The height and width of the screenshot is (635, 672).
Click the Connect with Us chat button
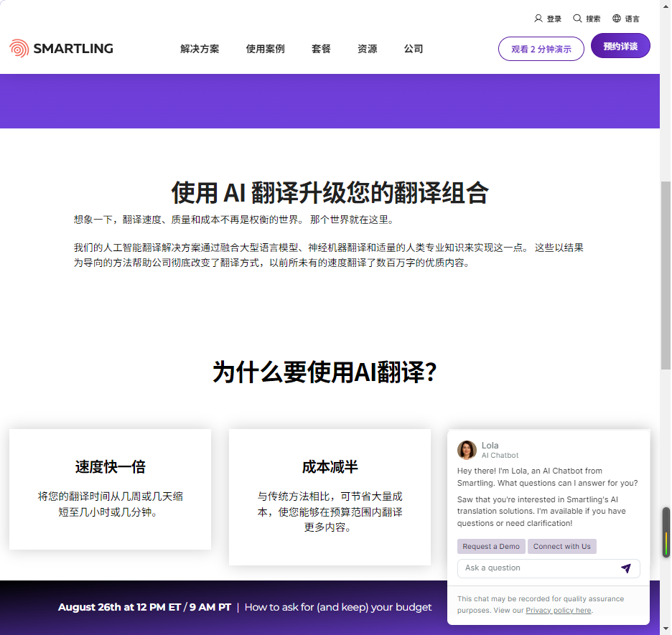point(562,546)
